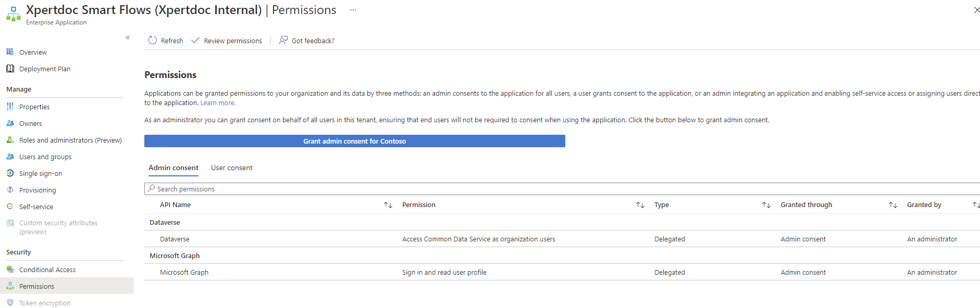This screenshot has height=308, width=980.
Task: Open Custom security attributes (preview)
Action: (58, 227)
